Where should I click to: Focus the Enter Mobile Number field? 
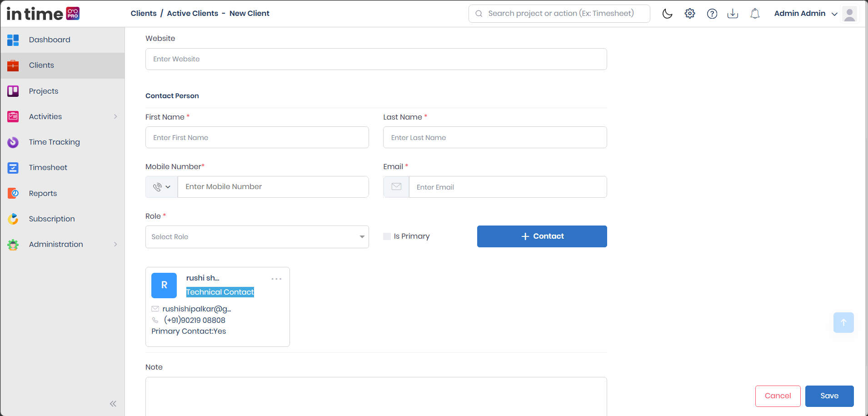point(273,187)
